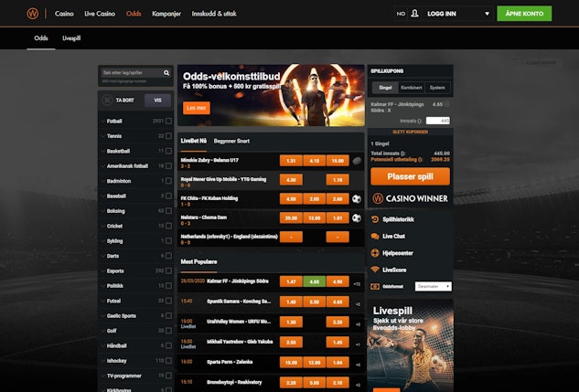Tick the Ishockey checkbox
This screenshot has width=579, height=392.
click(x=168, y=361)
